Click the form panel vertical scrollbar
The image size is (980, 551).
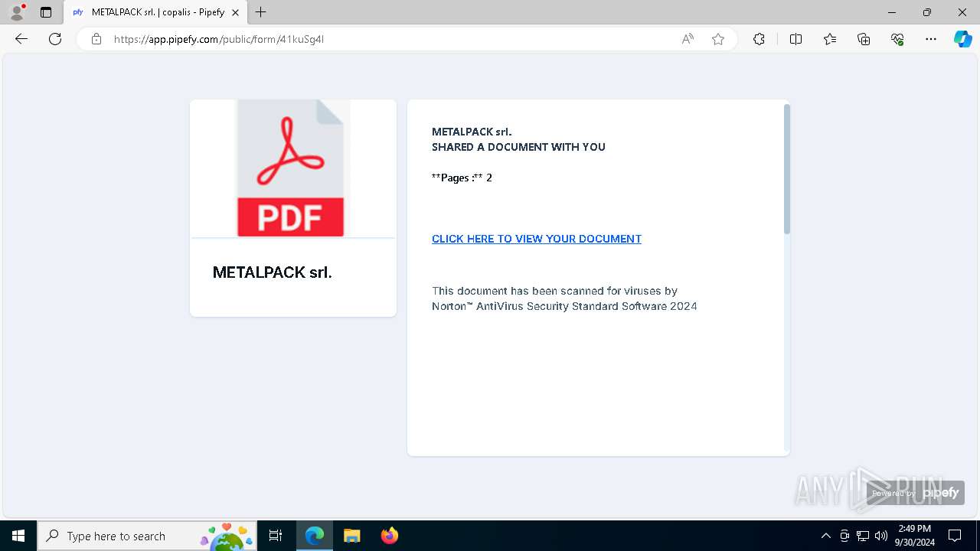tap(787, 169)
